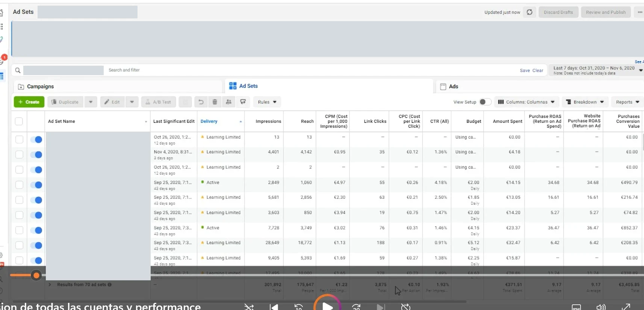Open the Edit dropdown arrow
Image resolution: width=644 pixels, height=310 pixels.
(x=132, y=102)
